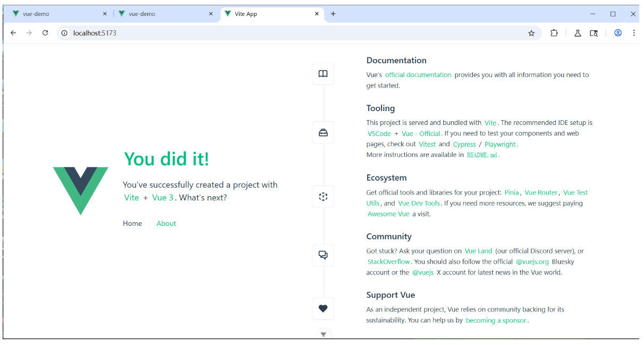Screen dimensions: 644x345
Task: Open the Vite link under Tooling
Action: [x=490, y=123]
